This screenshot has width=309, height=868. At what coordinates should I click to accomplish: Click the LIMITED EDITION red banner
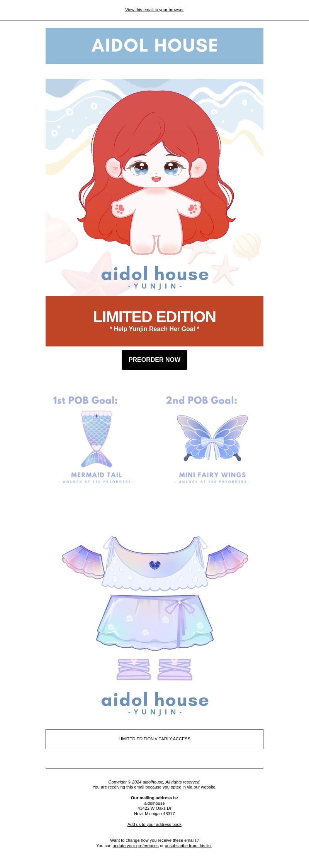tap(154, 321)
